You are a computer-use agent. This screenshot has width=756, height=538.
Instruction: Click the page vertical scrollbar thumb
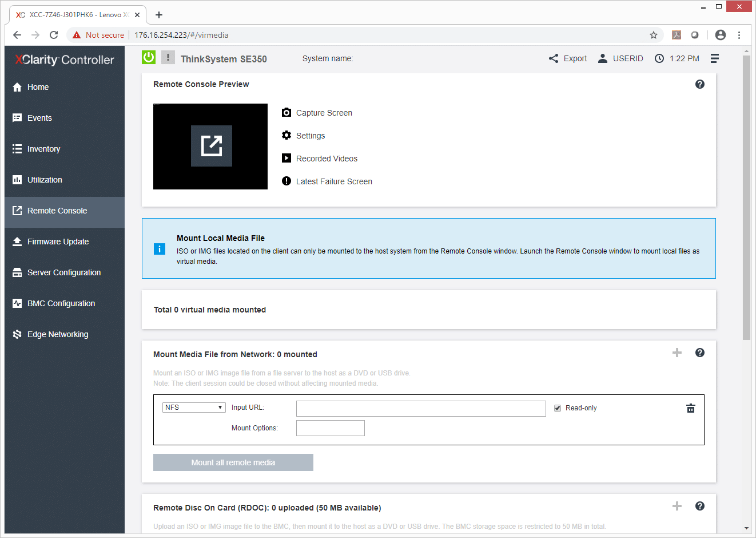coord(746,197)
